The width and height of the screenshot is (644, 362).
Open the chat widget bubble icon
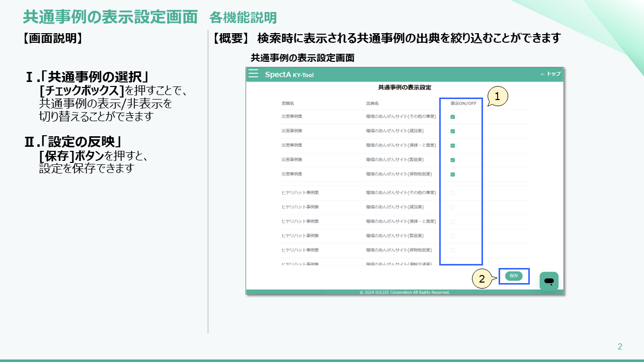(x=549, y=281)
